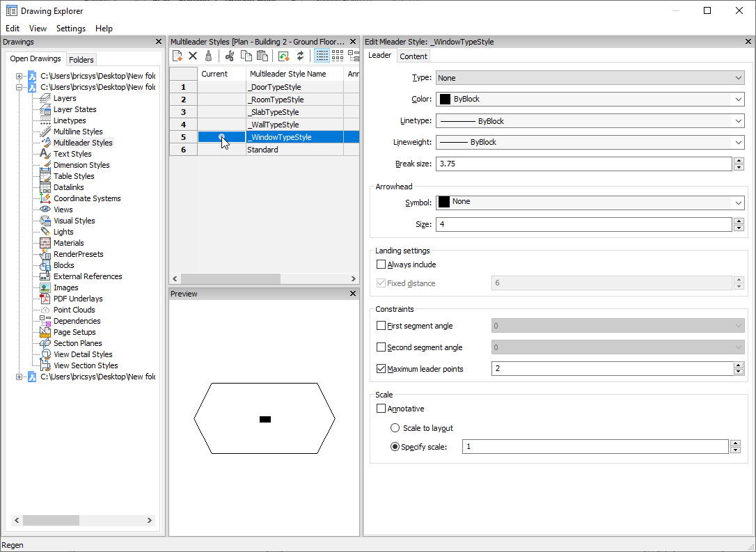The height and width of the screenshot is (552, 756).
Task: Open the Arrowhead Symbol dropdown
Action: pos(590,202)
